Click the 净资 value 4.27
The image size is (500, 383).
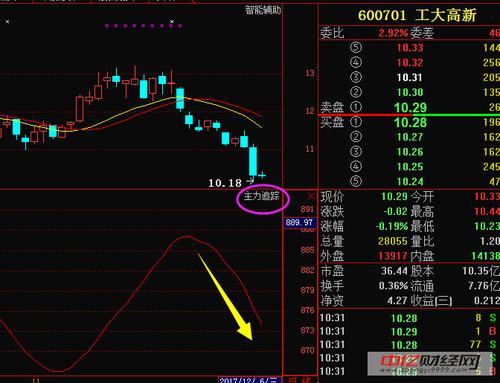coord(397,301)
